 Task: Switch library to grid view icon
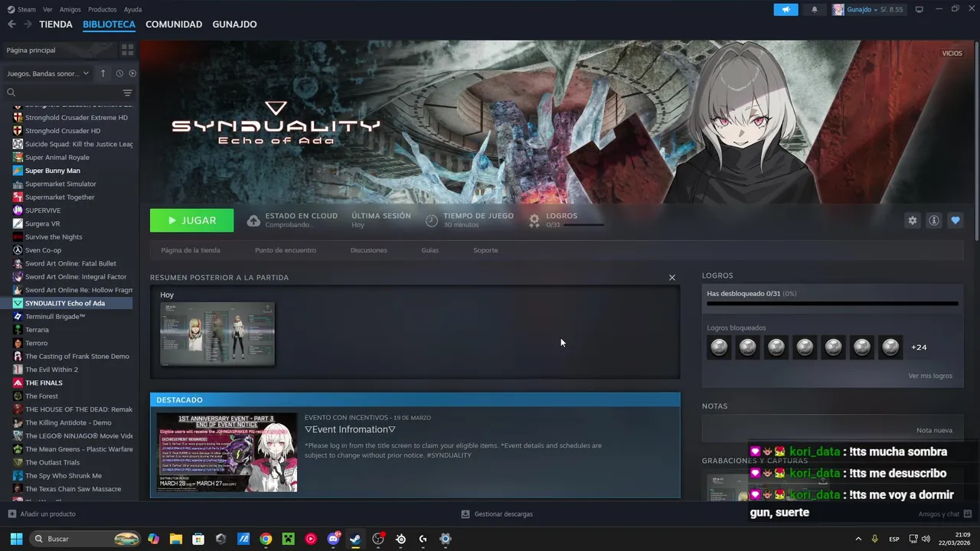[x=127, y=50]
